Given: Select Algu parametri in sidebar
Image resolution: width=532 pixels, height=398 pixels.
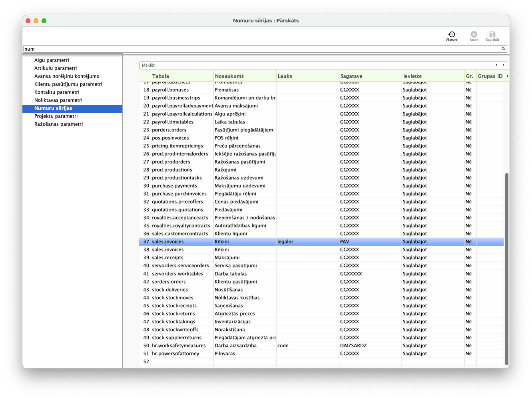Looking at the screenshot, I should tap(52, 60).
